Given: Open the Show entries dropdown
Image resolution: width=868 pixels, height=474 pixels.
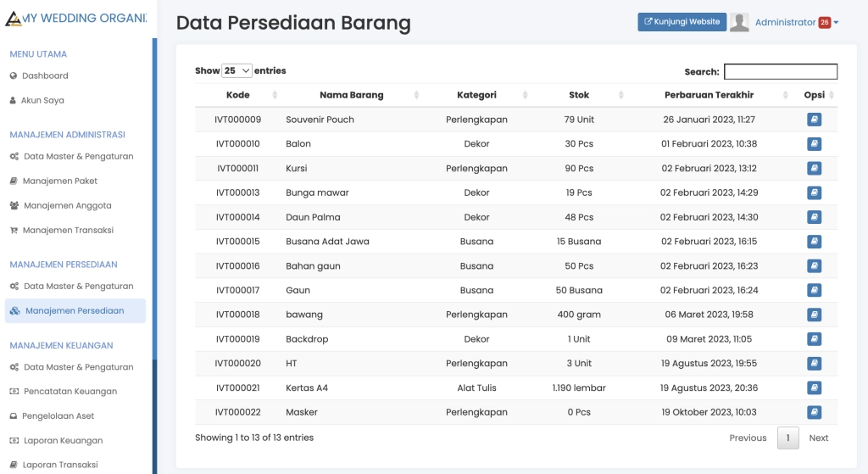Looking at the screenshot, I should click(237, 71).
